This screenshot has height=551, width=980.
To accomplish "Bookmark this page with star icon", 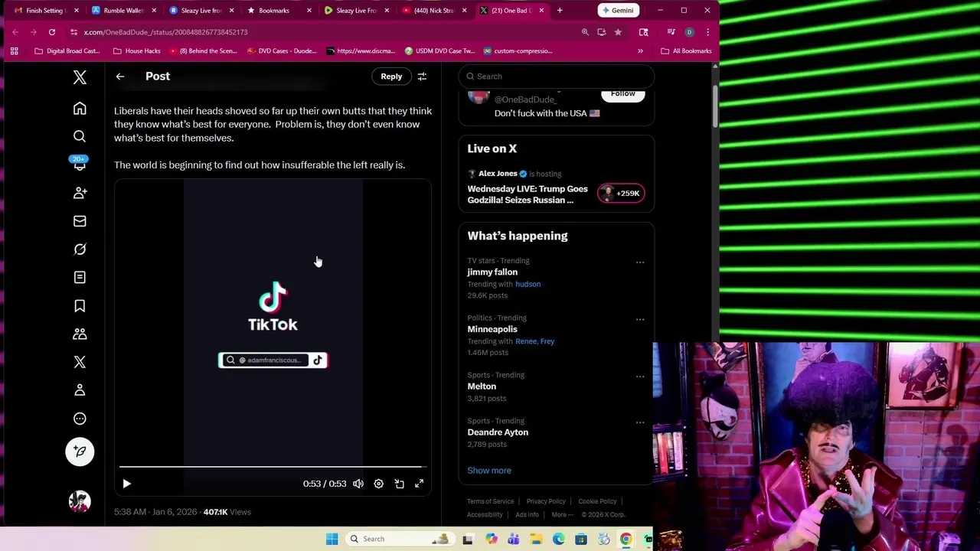I will 618,32.
